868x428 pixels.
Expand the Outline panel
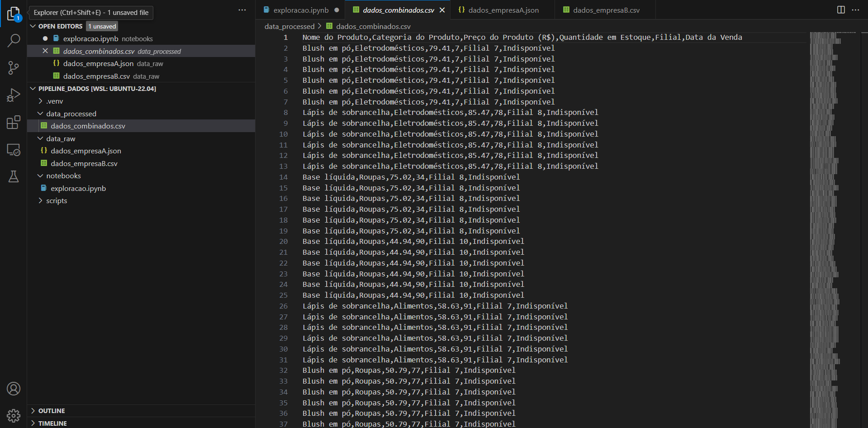(x=141, y=411)
